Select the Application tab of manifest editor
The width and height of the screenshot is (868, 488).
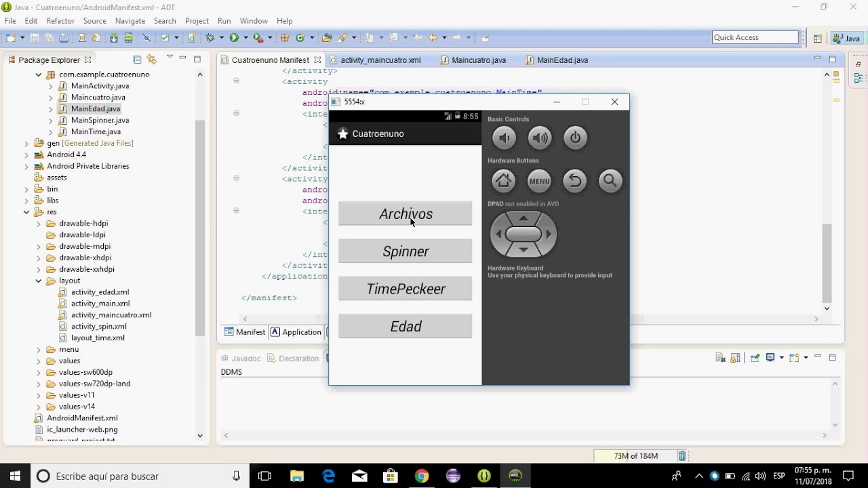(296, 332)
